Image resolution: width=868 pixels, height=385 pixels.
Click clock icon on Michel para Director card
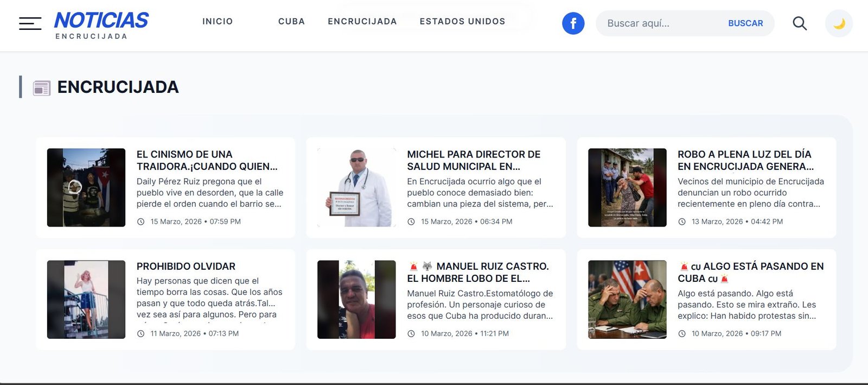click(411, 222)
